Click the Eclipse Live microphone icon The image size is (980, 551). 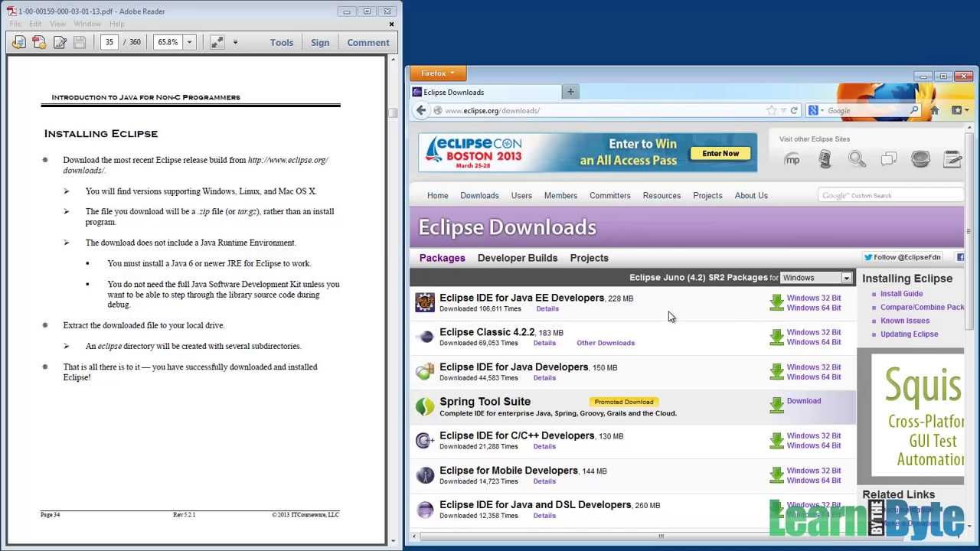point(825,159)
